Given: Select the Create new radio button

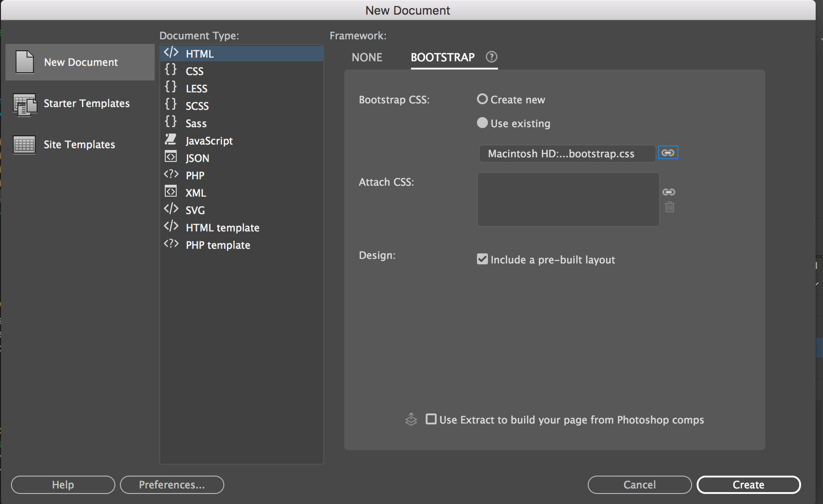Looking at the screenshot, I should (482, 99).
